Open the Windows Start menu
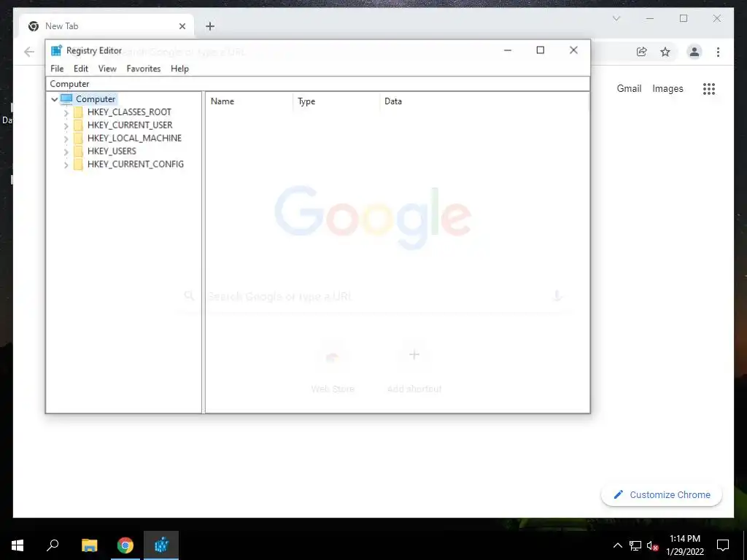Image resolution: width=747 pixels, height=560 pixels. [x=18, y=545]
